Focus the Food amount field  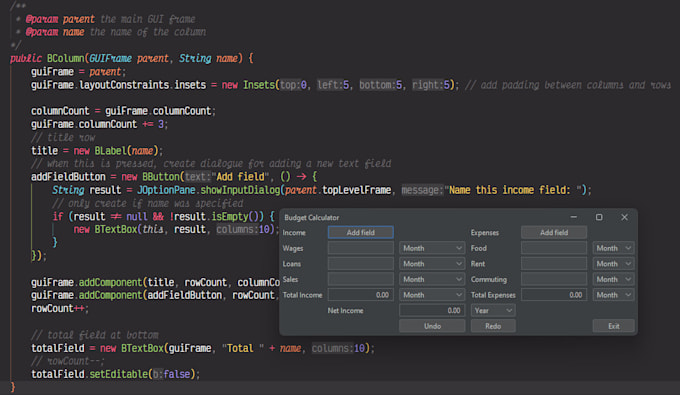pyautogui.click(x=554, y=248)
